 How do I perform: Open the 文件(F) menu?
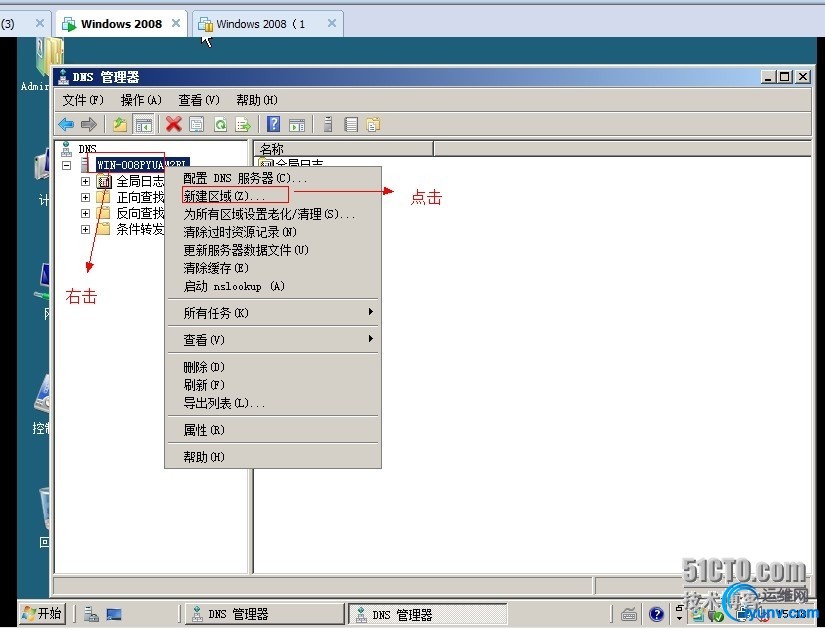click(83, 99)
